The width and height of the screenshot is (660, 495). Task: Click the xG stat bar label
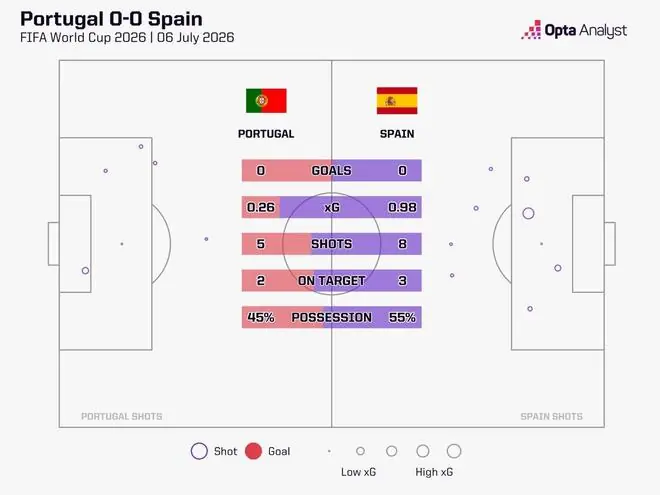(x=331, y=207)
